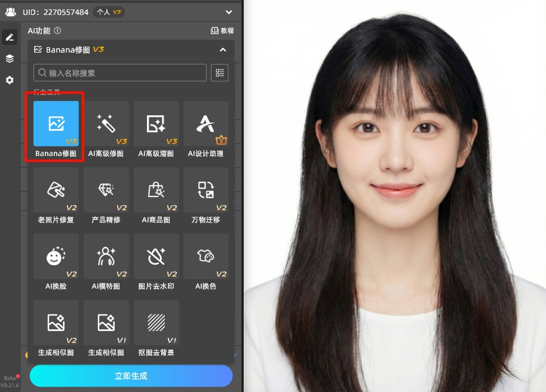The width and height of the screenshot is (546, 392).
Task: Click the 立即生成 generate button
Action: 131,376
